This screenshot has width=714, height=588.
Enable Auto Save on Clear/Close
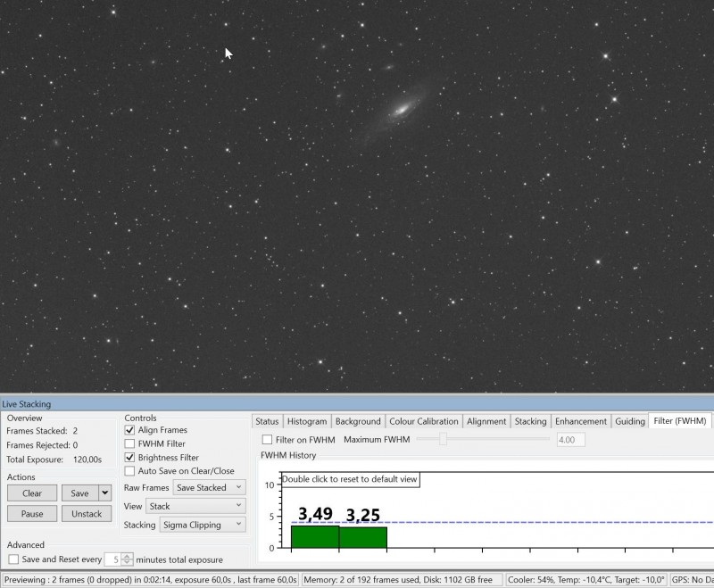(x=129, y=471)
